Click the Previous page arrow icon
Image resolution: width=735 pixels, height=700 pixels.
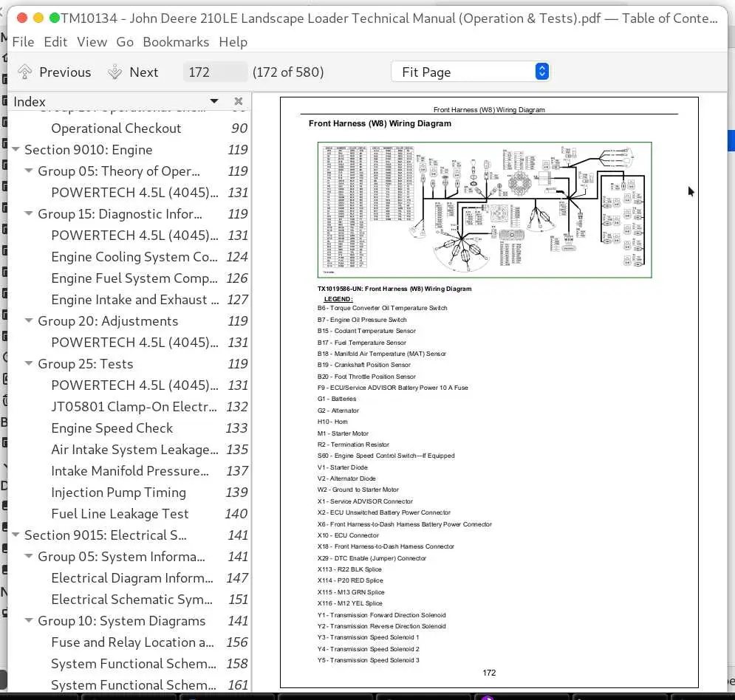pos(24,72)
